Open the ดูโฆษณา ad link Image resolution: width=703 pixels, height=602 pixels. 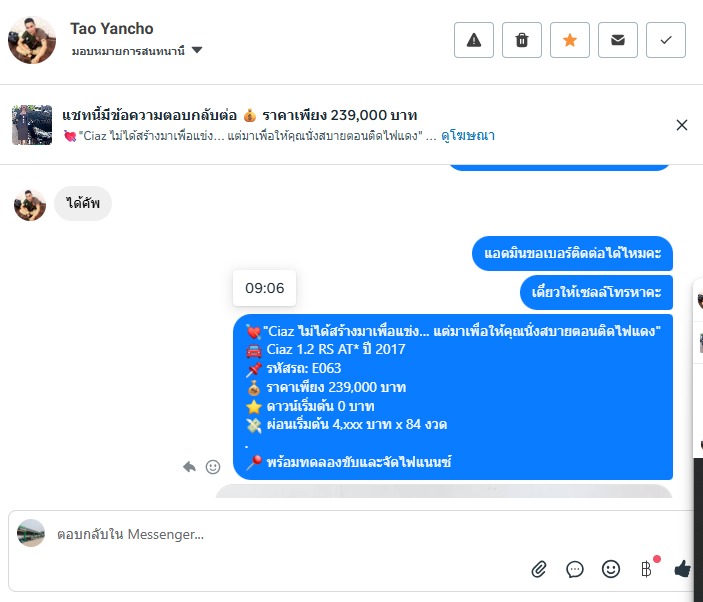pos(468,135)
